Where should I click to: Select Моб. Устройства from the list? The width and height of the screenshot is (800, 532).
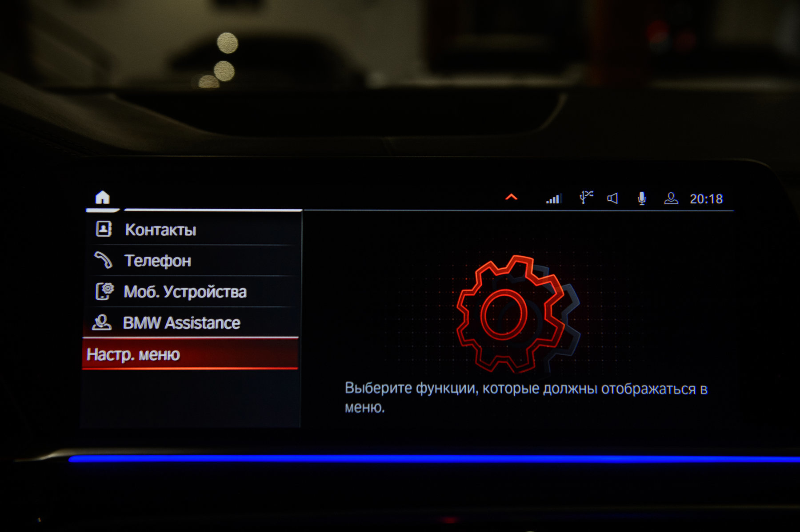(185, 292)
